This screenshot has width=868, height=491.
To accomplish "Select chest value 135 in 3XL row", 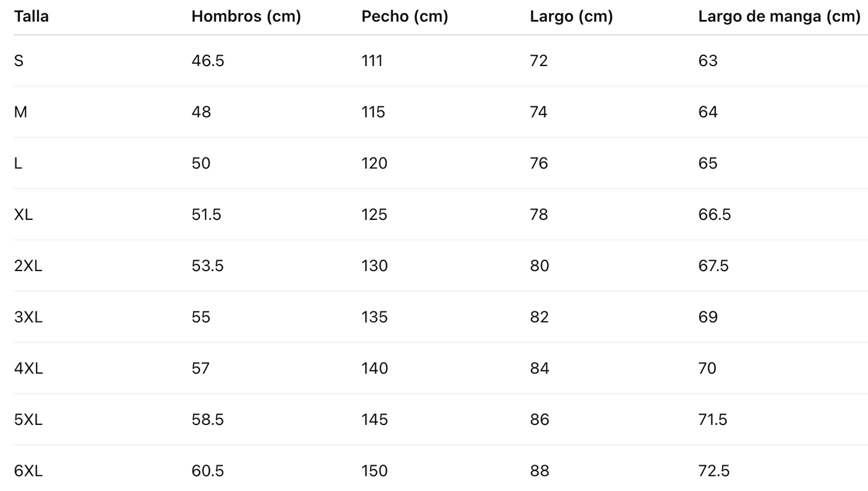I will 374,317.
